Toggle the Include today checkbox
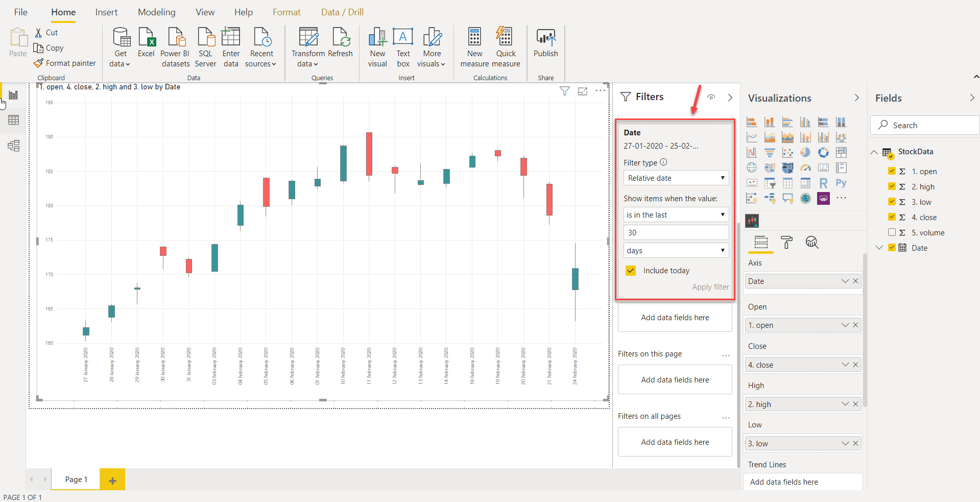980x502 pixels. point(631,271)
